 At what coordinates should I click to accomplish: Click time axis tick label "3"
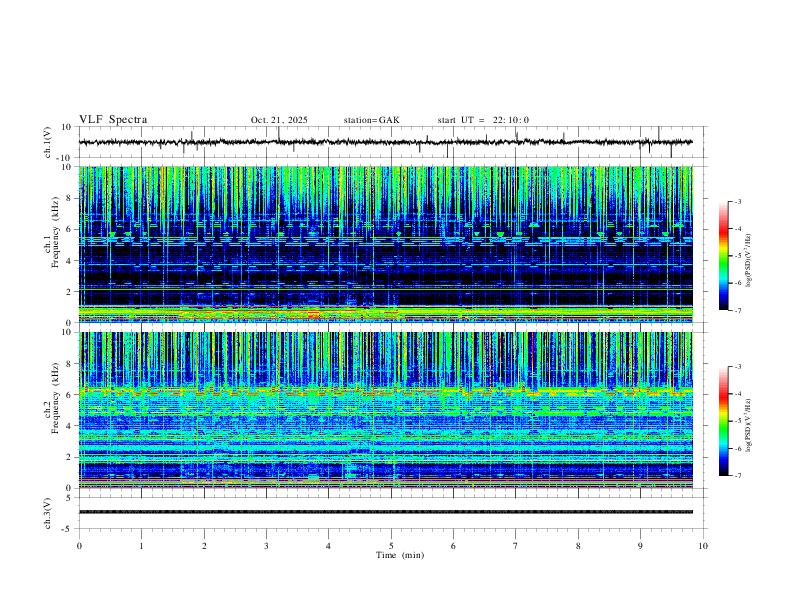[x=266, y=546]
